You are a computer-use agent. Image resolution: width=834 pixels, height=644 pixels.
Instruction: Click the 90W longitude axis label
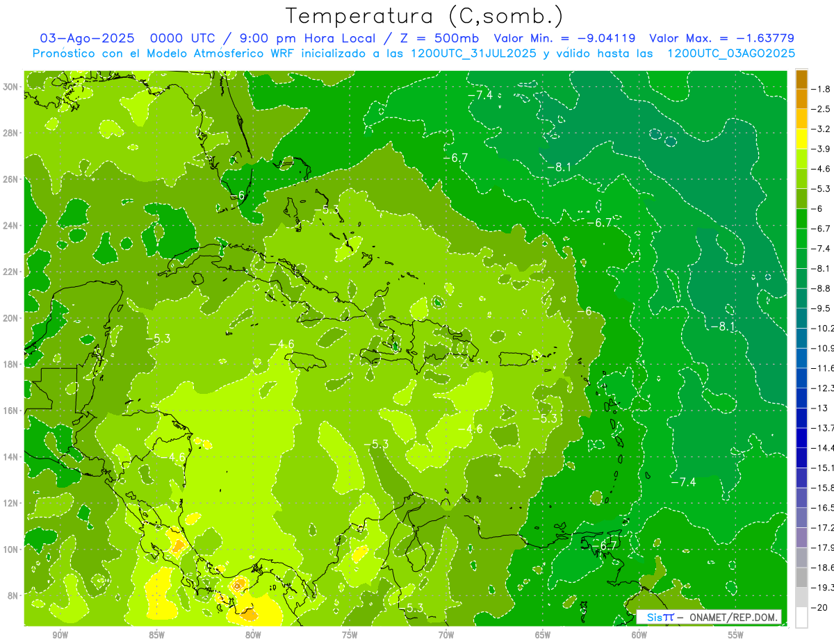coord(60,635)
